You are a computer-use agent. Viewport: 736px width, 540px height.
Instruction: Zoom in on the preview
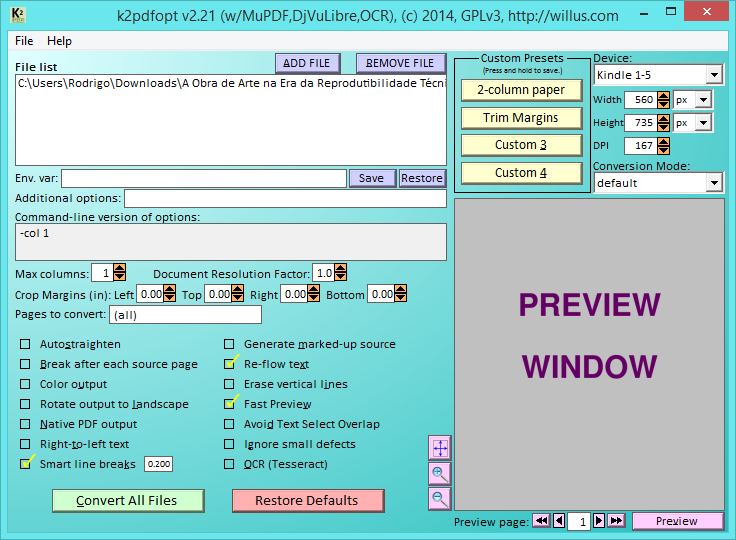tap(439, 473)
